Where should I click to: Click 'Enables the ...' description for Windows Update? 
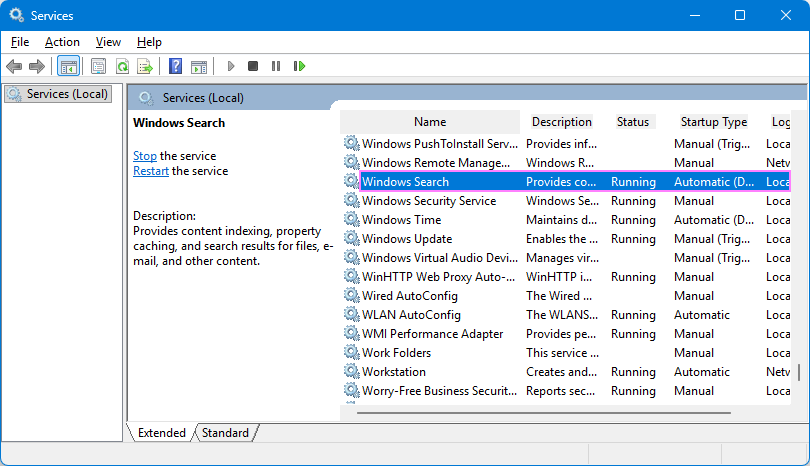coord(562,239)
